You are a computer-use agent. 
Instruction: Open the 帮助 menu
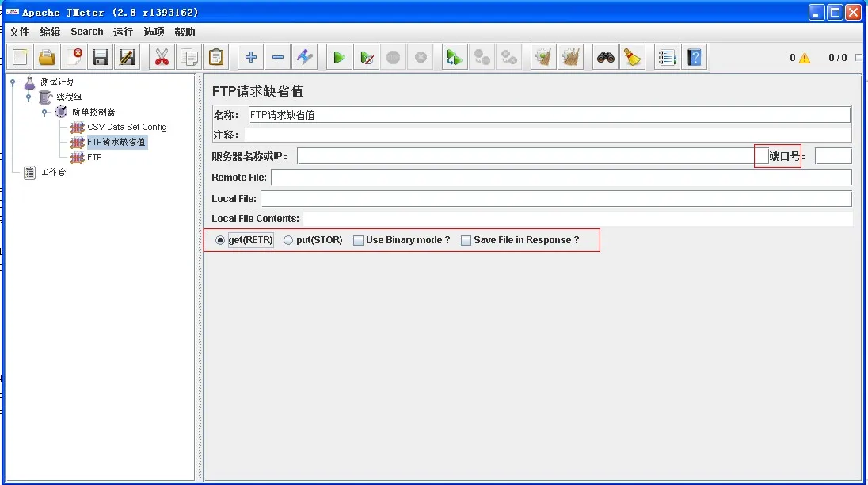pos(185,32)
